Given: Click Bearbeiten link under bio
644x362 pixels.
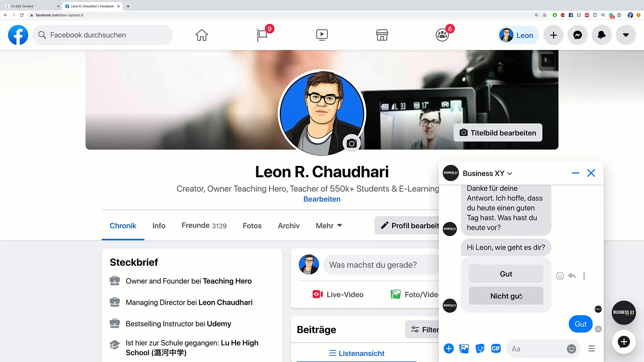Looking at the screenshot, I should point(322,199).
